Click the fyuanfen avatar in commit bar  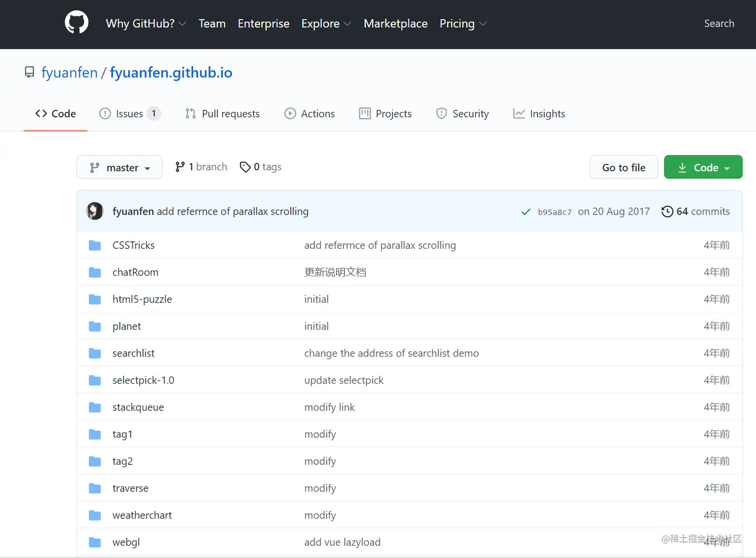click(94, 211)
